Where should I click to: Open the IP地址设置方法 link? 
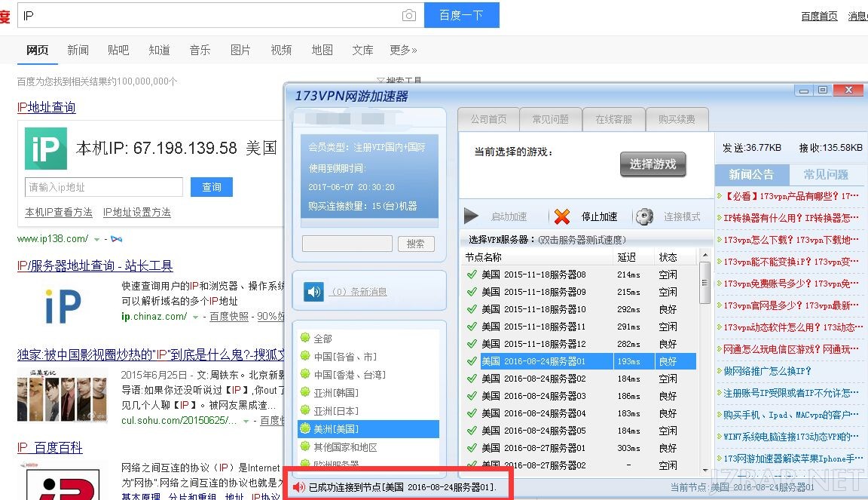pyautogui.click(x=136, y=213)
